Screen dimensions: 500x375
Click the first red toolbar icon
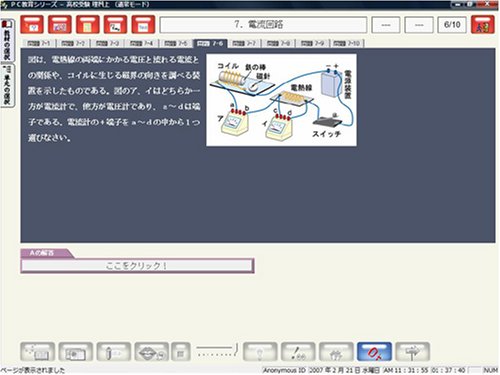click(32, 24)
